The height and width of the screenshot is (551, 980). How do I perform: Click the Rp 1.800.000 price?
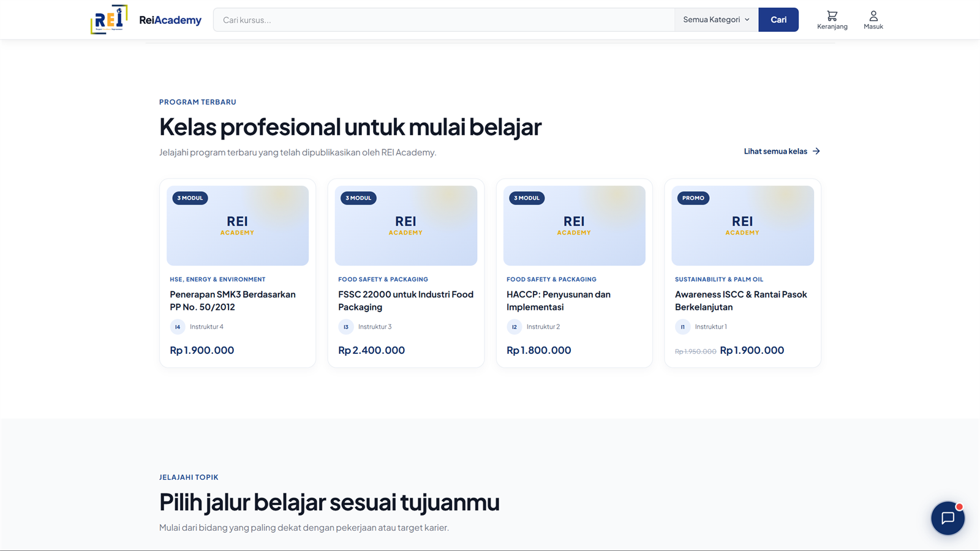pyautogui.click(x=539, y=350)
